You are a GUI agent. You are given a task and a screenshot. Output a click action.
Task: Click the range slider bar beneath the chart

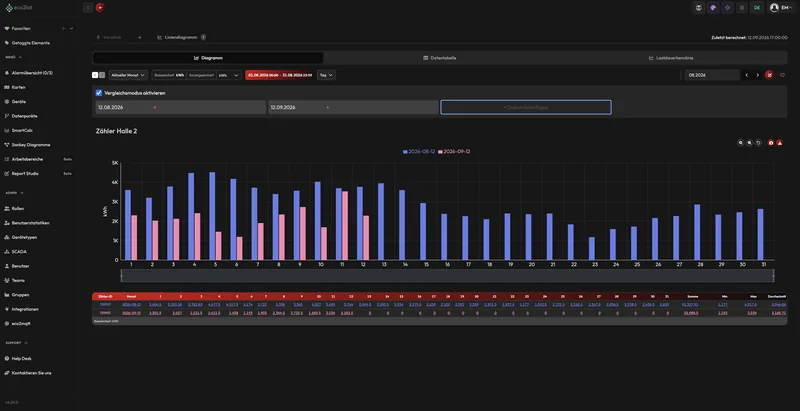coord(447,275)
